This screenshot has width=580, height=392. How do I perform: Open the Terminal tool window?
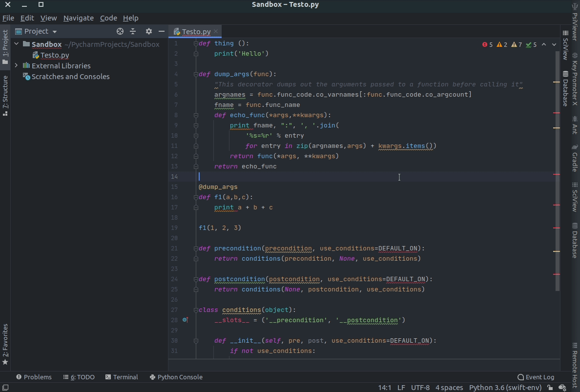(122, 377)
